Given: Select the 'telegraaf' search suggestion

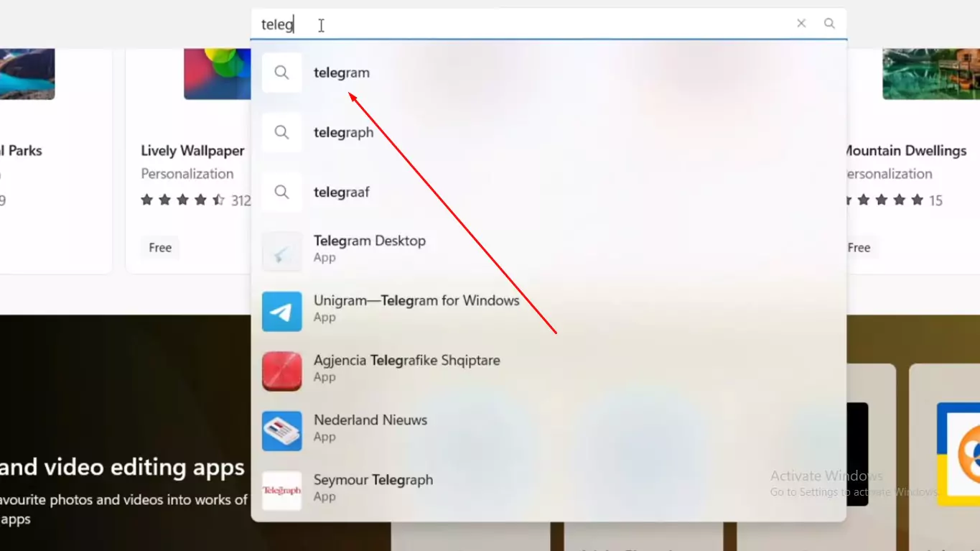Looking at the screenshot, I should pos(549,192).
